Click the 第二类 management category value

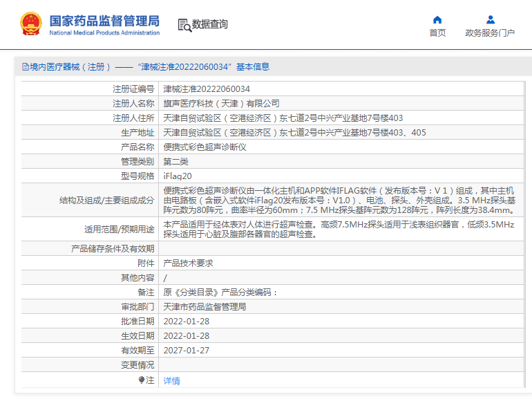click(x=175, y=161)
